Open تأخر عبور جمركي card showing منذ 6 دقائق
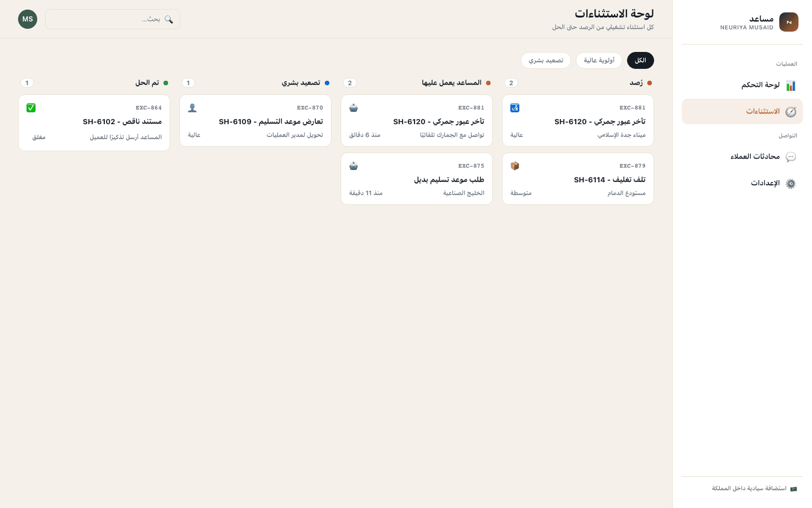812x508 pixels. point(417,121)
